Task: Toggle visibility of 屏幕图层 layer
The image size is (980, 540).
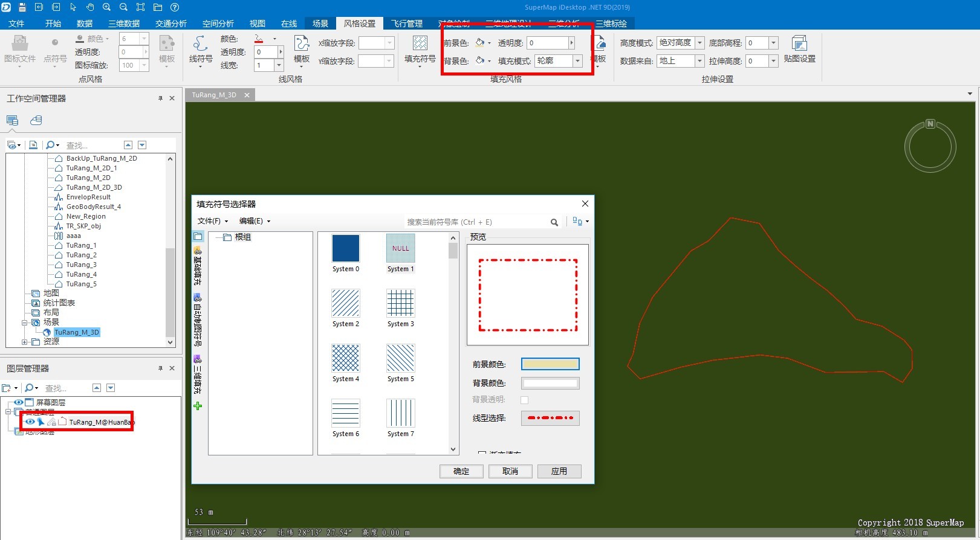Action: click(19, 402)
